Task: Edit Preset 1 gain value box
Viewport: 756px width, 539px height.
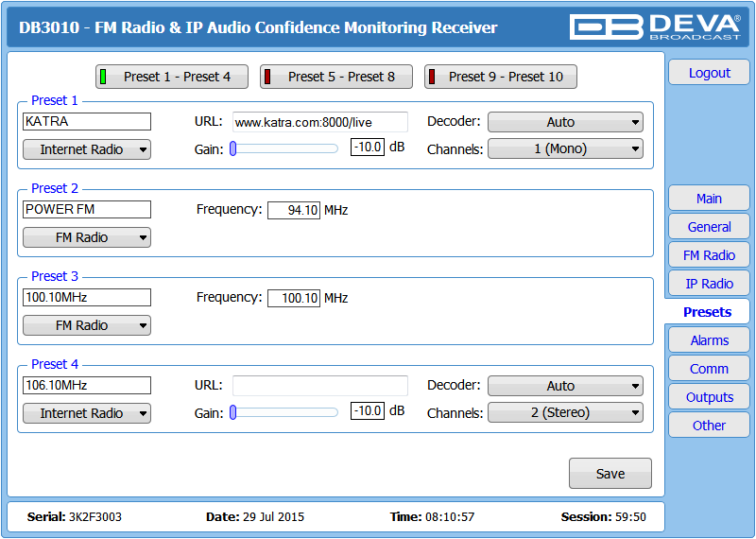Action: 368,147
